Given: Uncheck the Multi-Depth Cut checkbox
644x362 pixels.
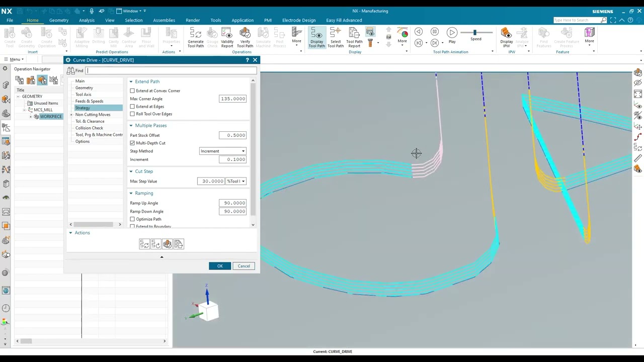Looking at the screenshot, I should pos(133,143).
